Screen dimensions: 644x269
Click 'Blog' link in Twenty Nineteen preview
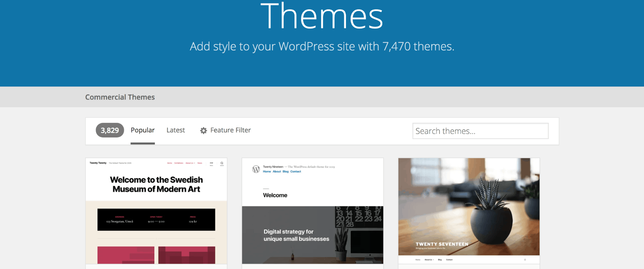click(285, 172)
